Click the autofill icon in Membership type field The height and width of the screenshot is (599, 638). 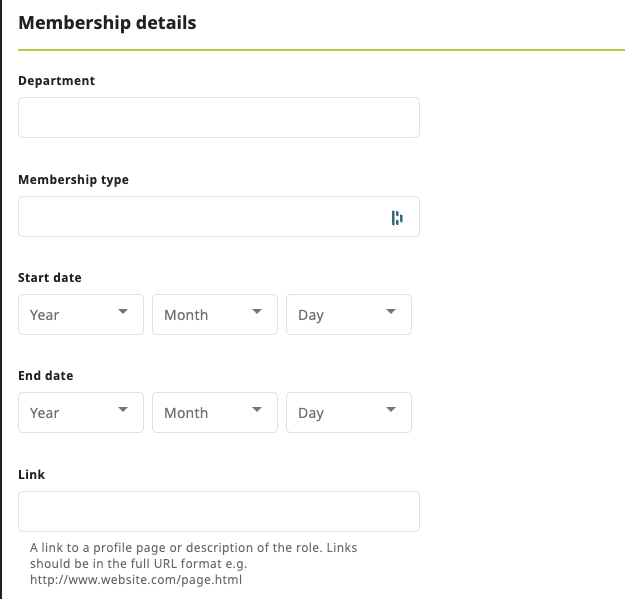pos(397,218)
